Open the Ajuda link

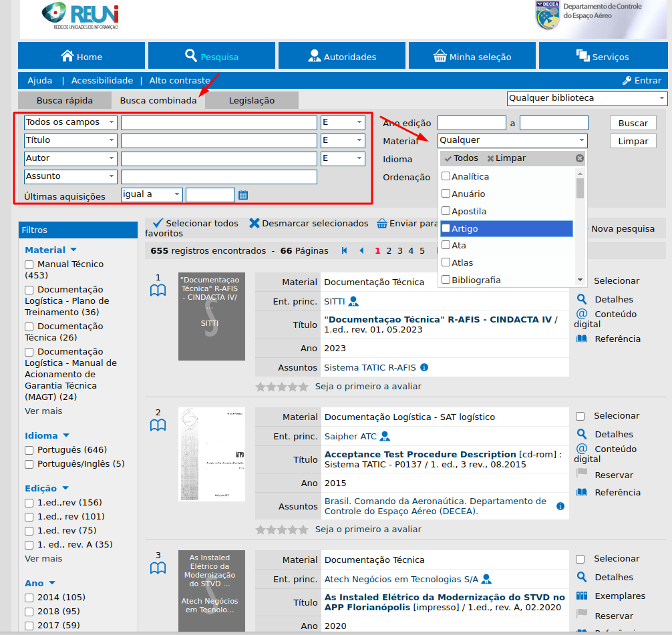pyautogui.click(x=40, y=81)
